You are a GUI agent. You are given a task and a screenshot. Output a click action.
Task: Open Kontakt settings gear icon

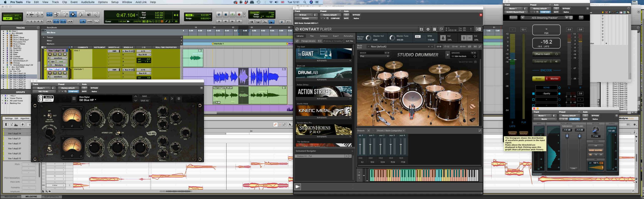pyautogui.click(x=428, y=29)
